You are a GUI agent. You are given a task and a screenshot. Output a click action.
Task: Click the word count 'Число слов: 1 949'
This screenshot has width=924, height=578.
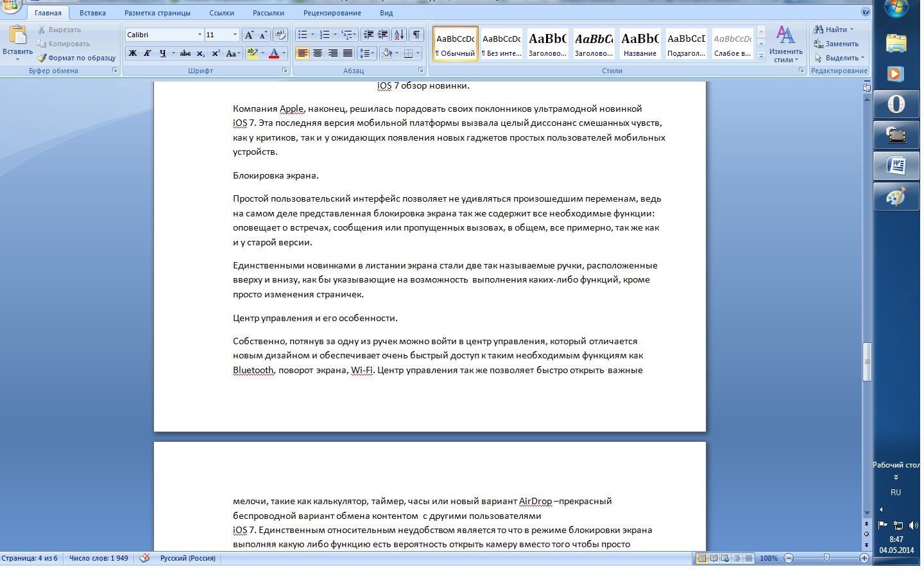[99, 558]
